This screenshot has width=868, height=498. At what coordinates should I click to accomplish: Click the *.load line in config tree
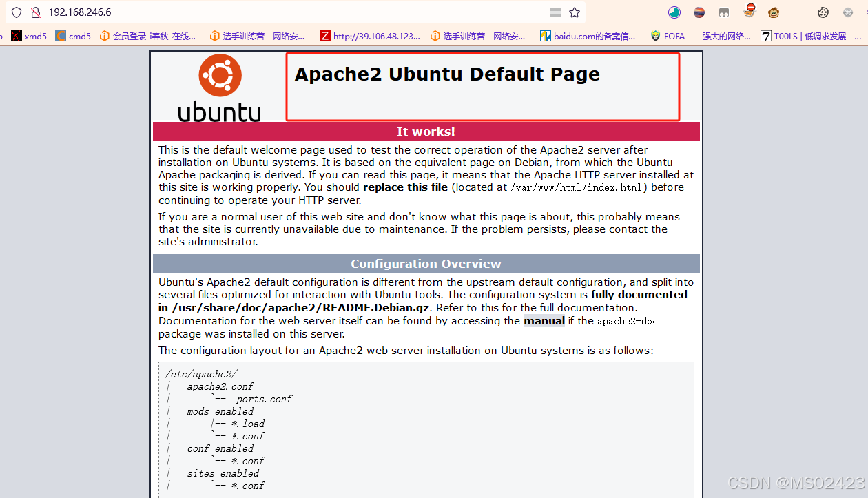tap(248, 424)
